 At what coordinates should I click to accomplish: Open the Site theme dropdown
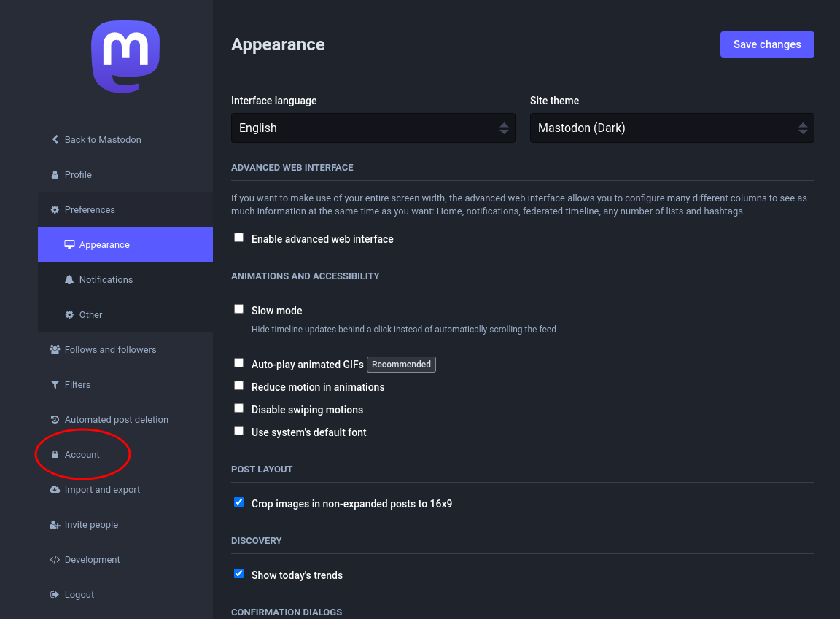pos(672,128)
